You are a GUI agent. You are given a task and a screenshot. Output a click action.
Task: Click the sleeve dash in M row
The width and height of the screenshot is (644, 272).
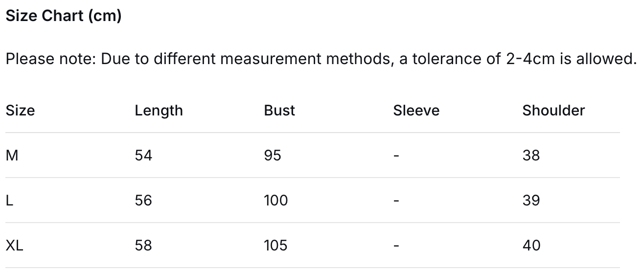396,156
